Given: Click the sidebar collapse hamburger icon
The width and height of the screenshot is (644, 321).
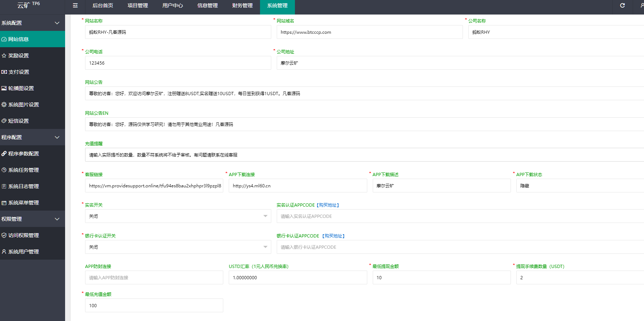Looking at the screenshot, I should pos(75,5).
